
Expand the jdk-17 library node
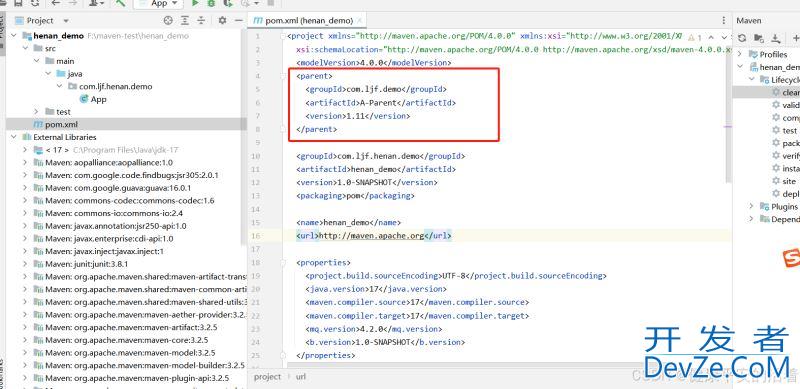[25, 150]
